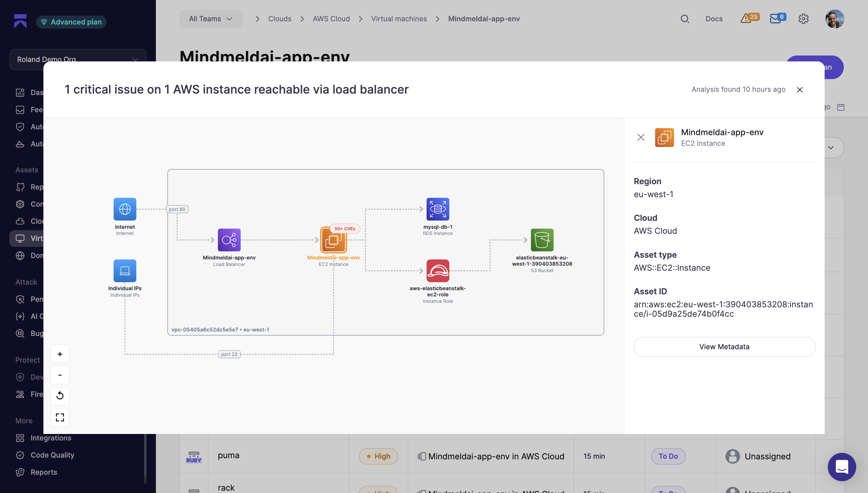Viewport: 868px width, 493px height.
Task: Toggle fullscreen graph view
Action: click(60, 417)
